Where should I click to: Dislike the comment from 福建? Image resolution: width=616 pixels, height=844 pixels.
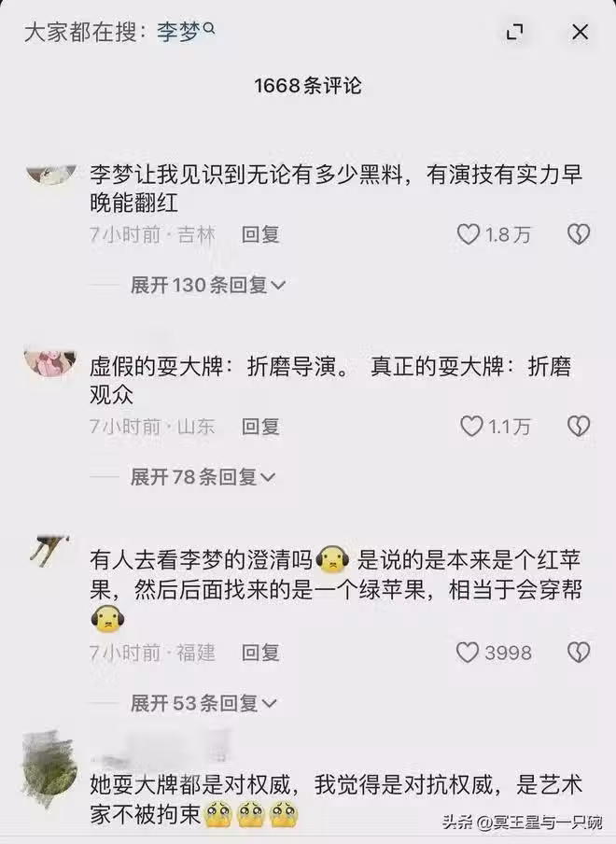579,653
